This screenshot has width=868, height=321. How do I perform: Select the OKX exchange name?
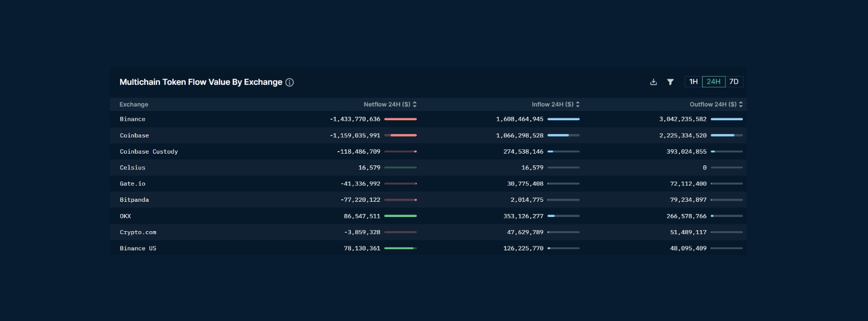point(125,216)
